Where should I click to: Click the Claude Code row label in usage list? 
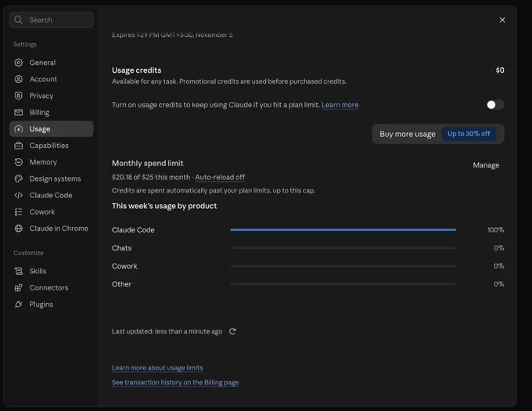point(133,229)
